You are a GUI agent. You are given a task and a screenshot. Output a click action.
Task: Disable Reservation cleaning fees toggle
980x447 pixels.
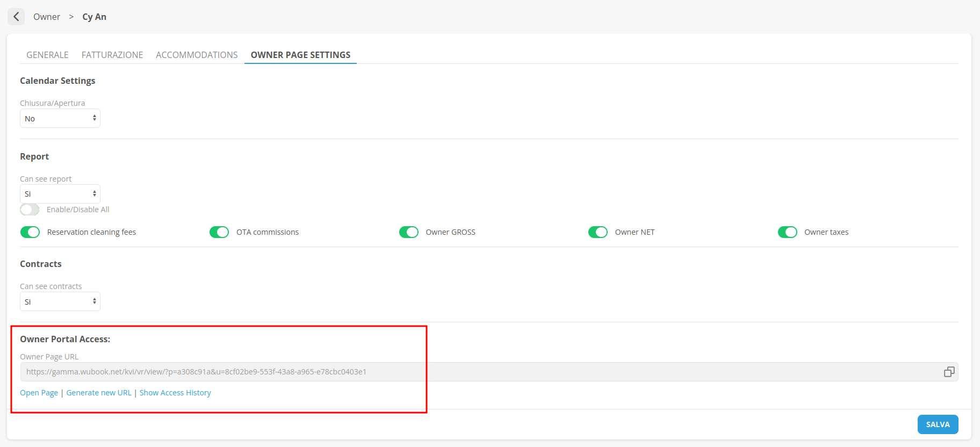[x=30, y=232]
